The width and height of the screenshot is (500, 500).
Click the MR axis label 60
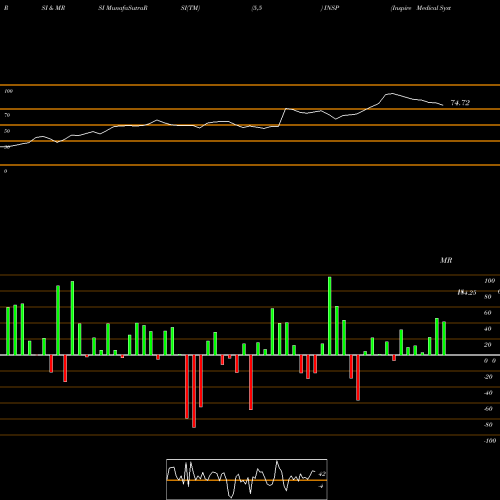487,313
